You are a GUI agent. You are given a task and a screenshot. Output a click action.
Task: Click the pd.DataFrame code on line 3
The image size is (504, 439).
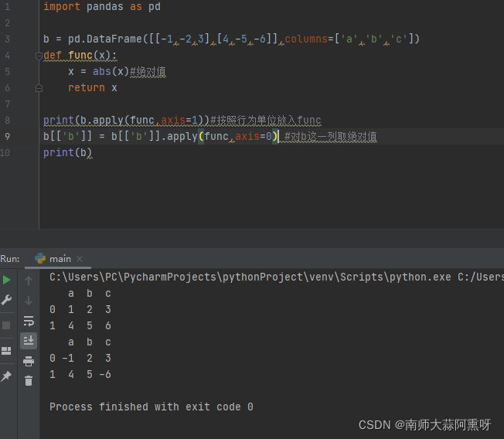(x=104, y=39)
